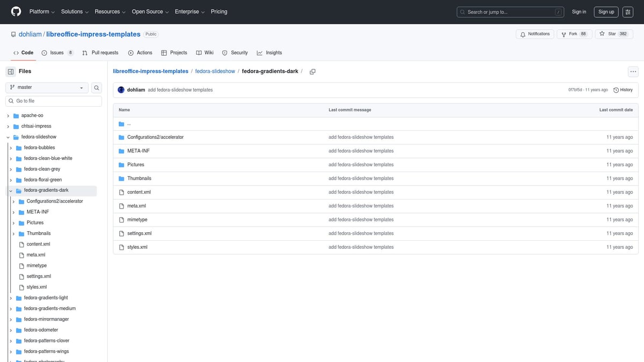Open the Enterprise dropdown menu

(189, 11)
